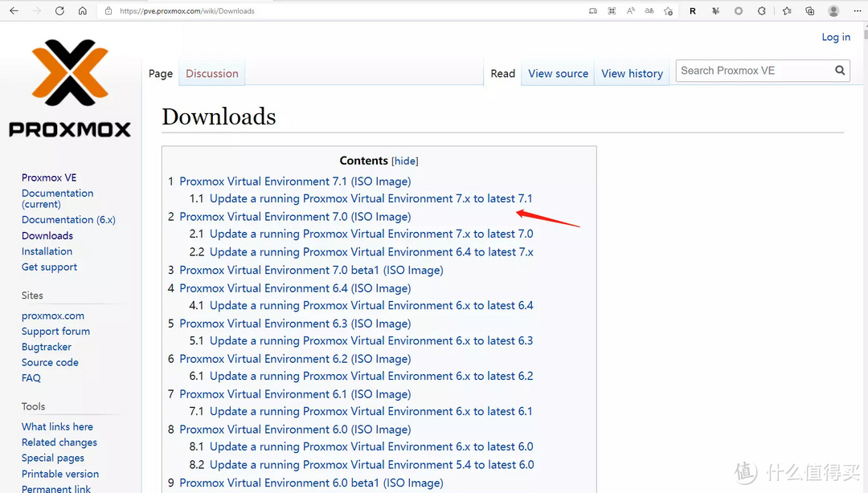Add this page to favorites star icon
This screenshot has width=868, height=493.
click(x=668, y=10)
